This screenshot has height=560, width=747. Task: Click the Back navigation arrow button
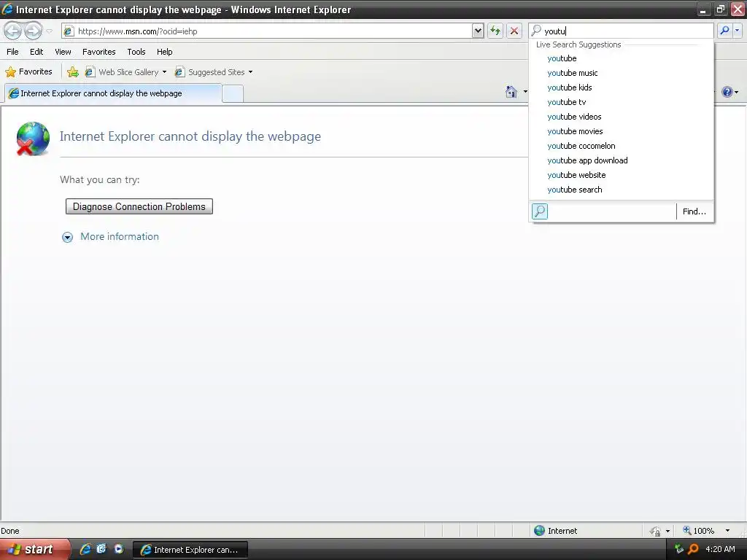tap(13, 31)
